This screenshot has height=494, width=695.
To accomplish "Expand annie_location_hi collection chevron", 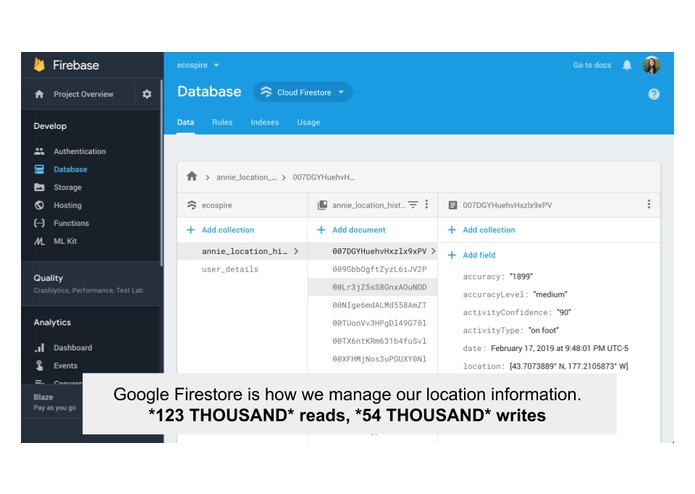I will coord(296,251).
